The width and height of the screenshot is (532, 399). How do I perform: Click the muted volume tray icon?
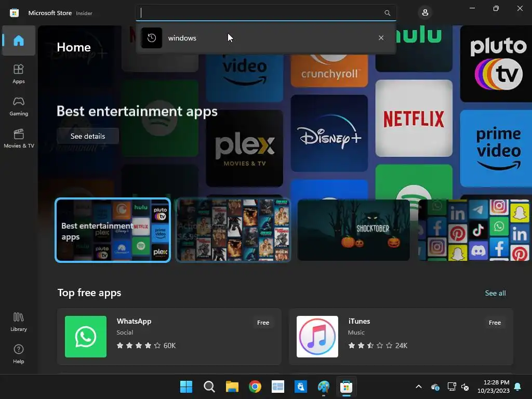click(x=465, y=387)
